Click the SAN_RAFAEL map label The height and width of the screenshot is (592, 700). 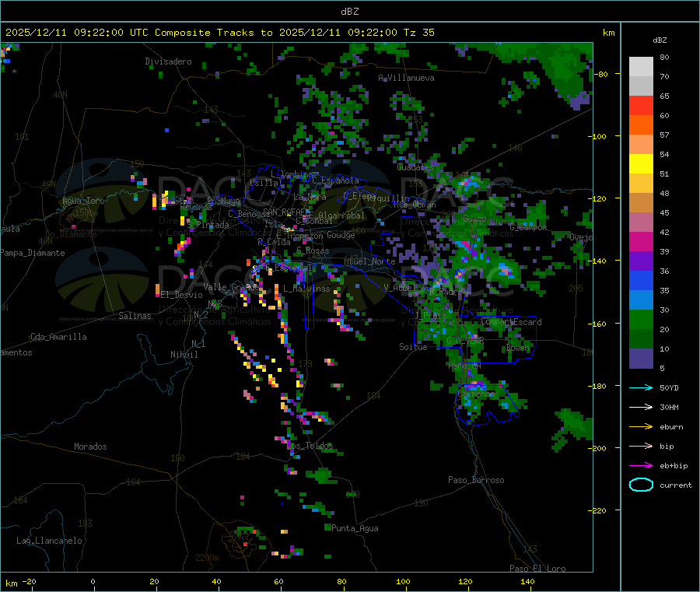pos(286,212)
